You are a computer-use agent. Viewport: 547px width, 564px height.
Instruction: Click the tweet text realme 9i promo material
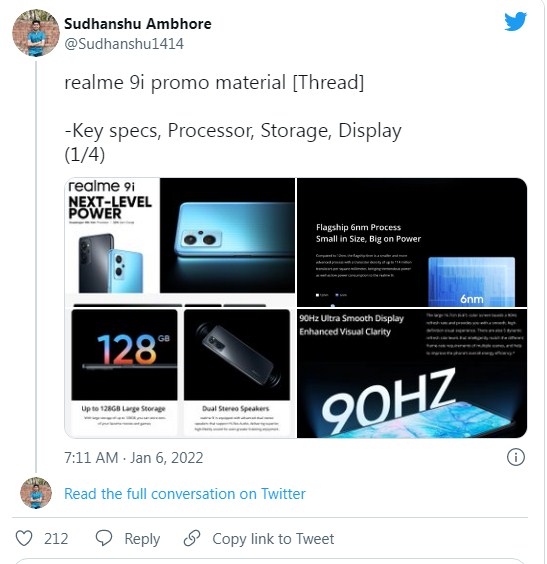click(214, 82)
